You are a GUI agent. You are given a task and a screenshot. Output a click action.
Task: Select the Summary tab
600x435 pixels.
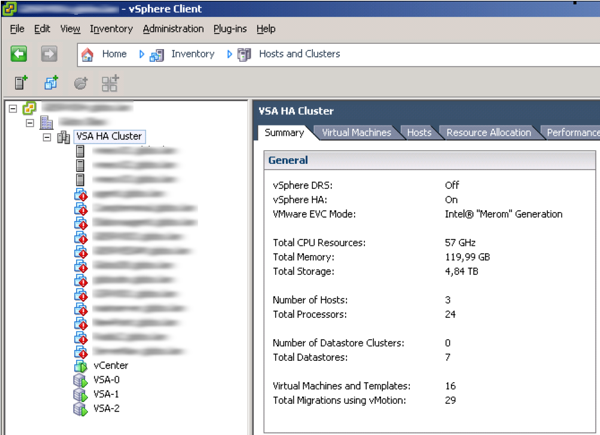tap(284, 132)
